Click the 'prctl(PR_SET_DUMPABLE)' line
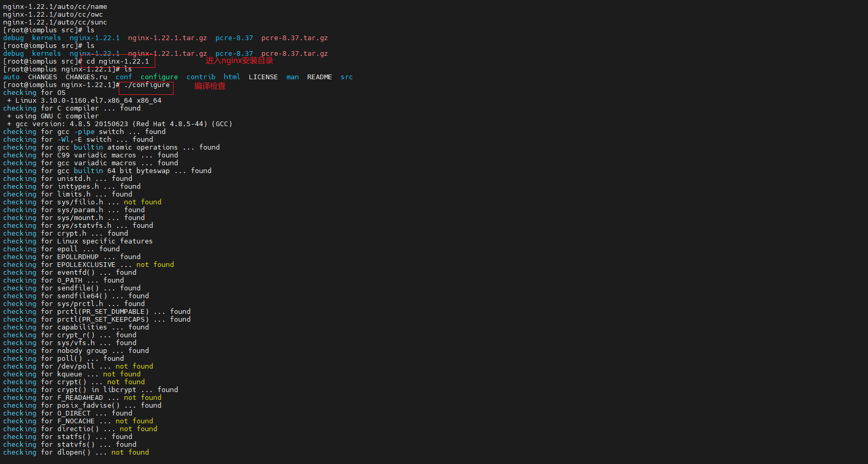Image resolution: width=868 pixels, height=464 pixels. (97, 312)
